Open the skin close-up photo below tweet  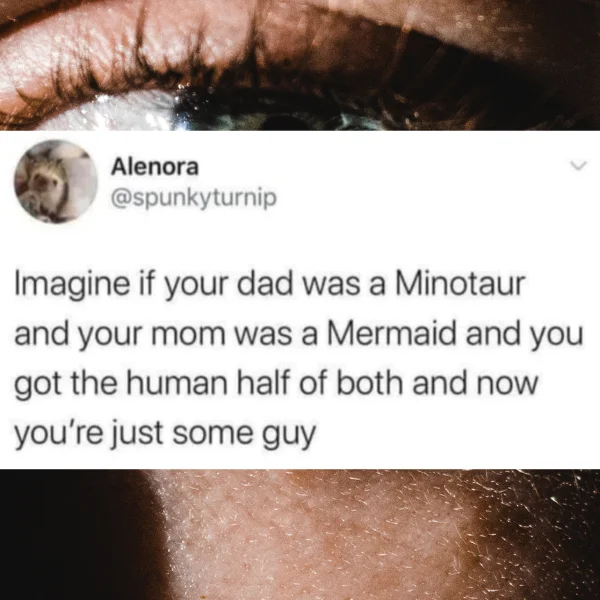pos(300,535)
